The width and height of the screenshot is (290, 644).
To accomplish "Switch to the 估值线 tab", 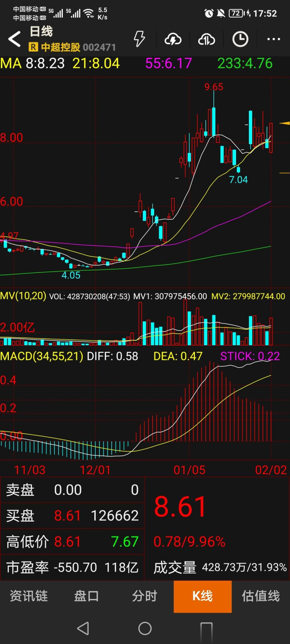I will coord(261,596).
